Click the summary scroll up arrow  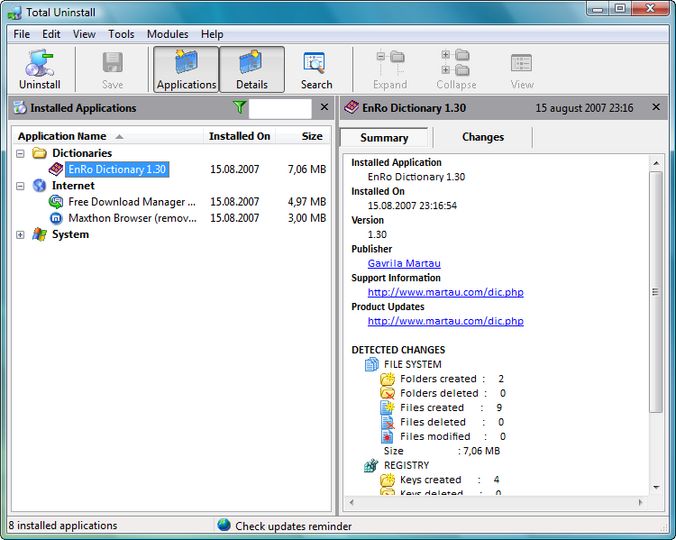656,163
